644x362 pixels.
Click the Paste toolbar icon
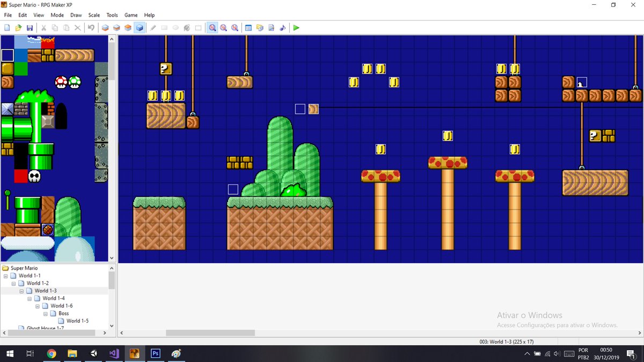(x=66, y=27)
